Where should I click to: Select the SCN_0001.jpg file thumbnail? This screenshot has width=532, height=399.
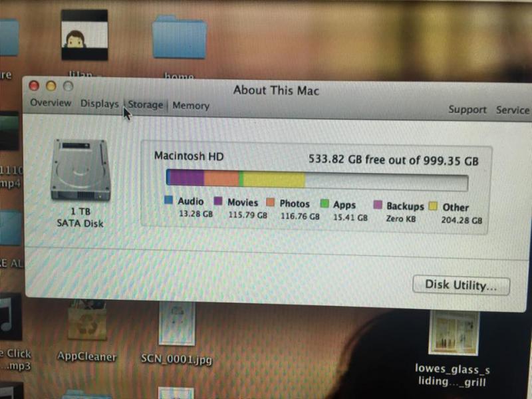(x=177, y=323)
